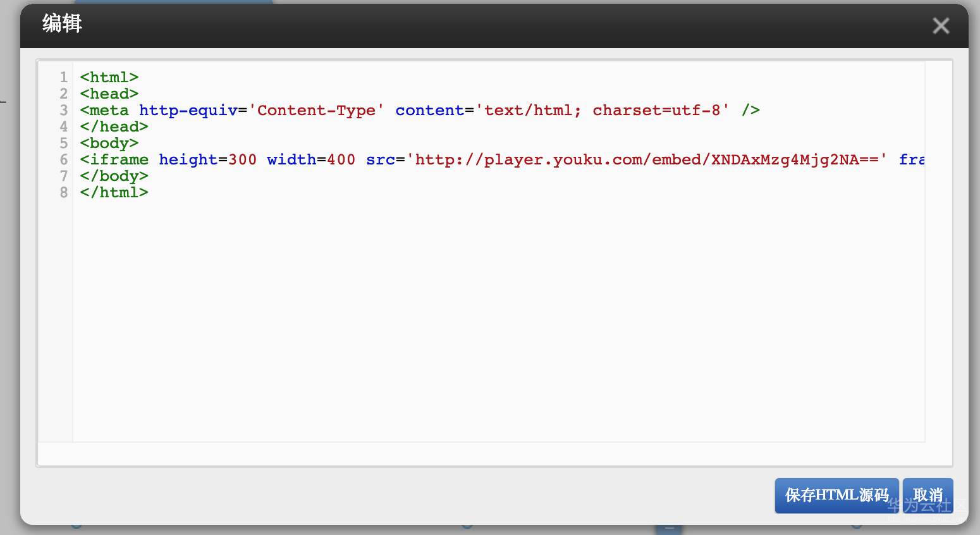Click the opening <body> tag on line 5
Screen dimensions: 980x535
[x=109, y=143]
